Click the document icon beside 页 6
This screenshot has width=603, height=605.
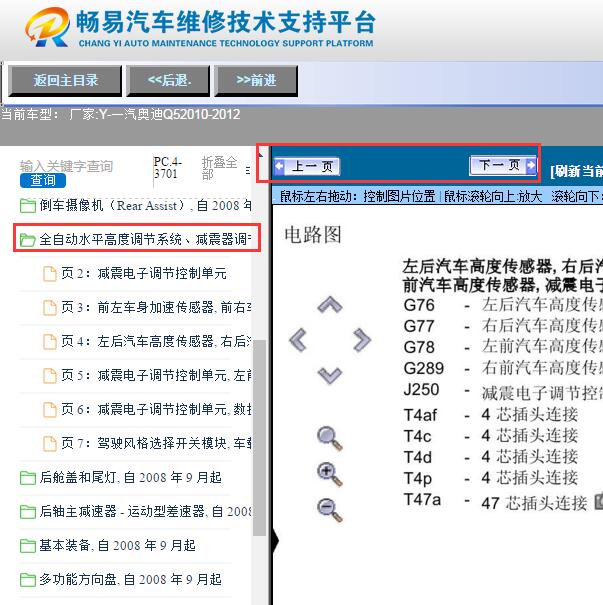point(49,410)
